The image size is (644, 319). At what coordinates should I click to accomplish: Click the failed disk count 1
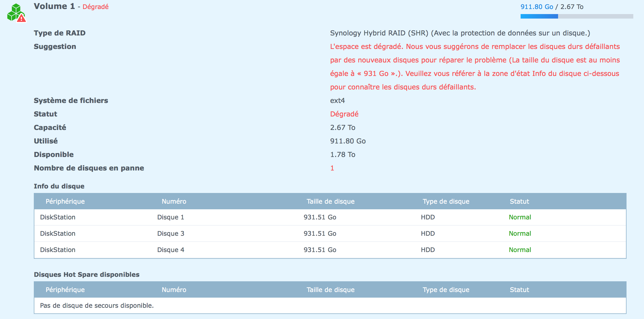[x=332, y=168]
